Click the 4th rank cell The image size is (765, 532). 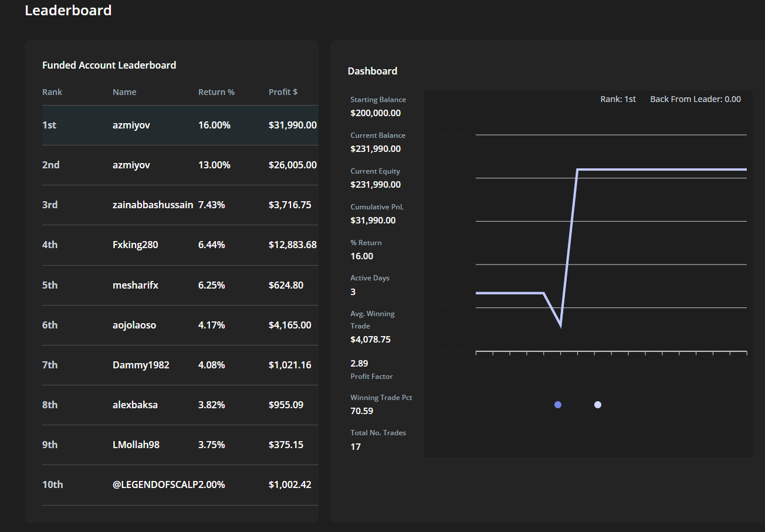point(50,245)
